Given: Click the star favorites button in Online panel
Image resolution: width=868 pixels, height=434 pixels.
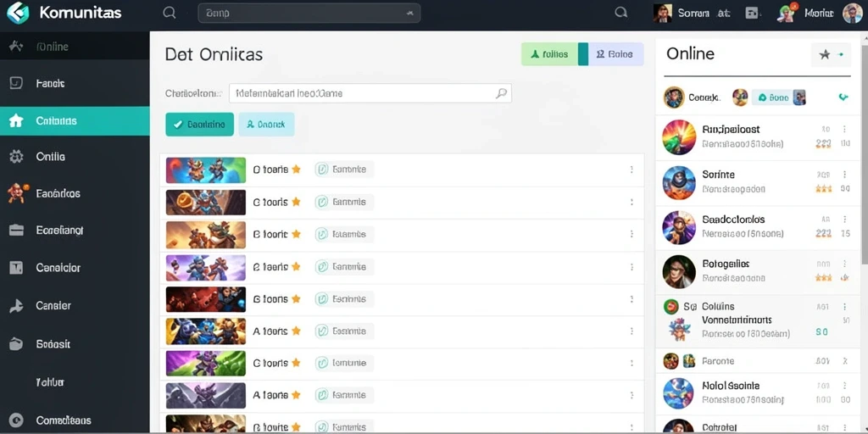Looking at the screenshot, I should [831, 54].
